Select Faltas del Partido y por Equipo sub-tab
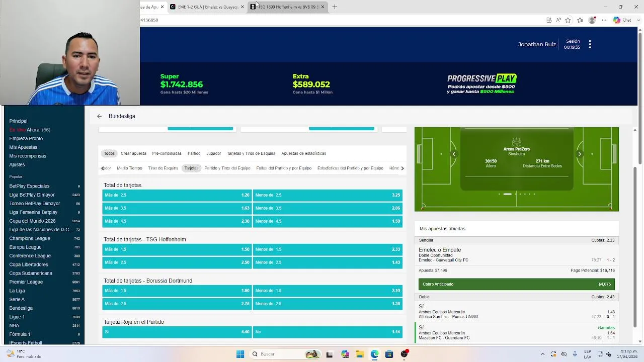The height and width of the screenshot is (362, 644). [x=284, y=168]
